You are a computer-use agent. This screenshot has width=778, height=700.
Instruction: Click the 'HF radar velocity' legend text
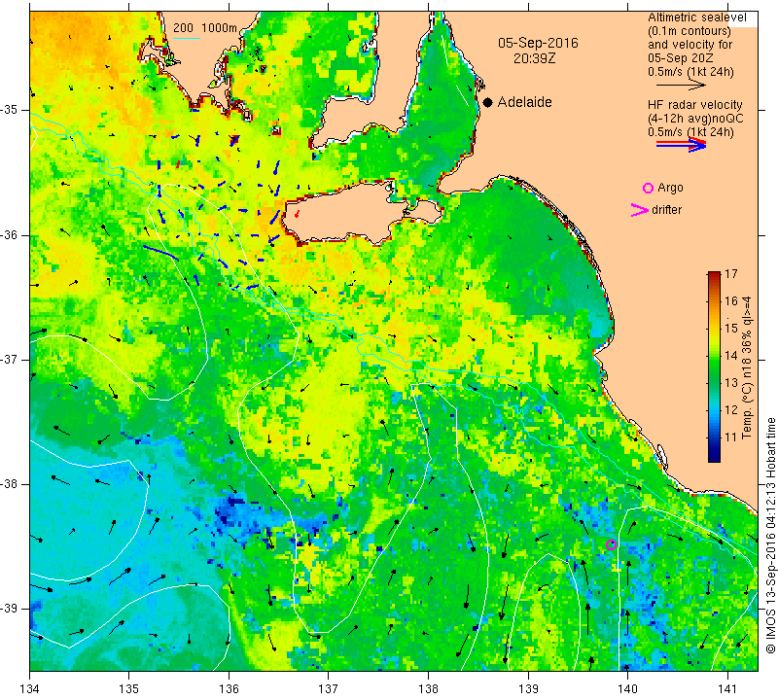694,105
